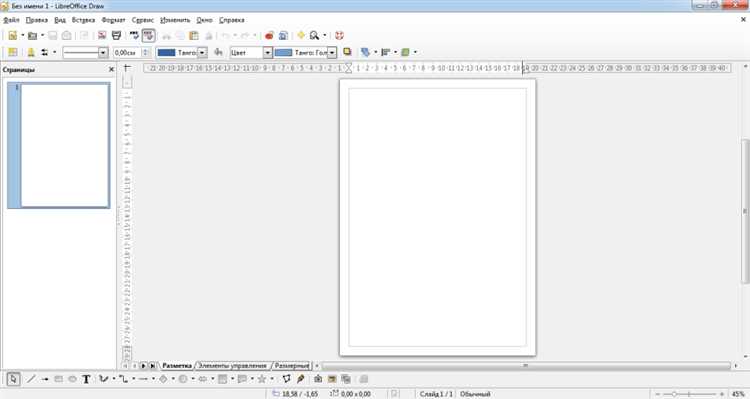750x399 pixels.
Task: Click the 45% zoom value
Action: click(x=739, y=394)
